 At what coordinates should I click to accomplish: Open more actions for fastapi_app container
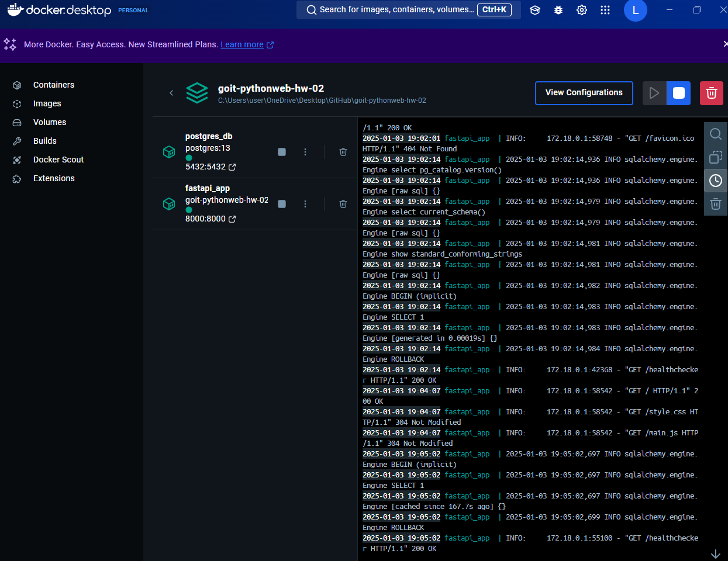pos(305,204)
